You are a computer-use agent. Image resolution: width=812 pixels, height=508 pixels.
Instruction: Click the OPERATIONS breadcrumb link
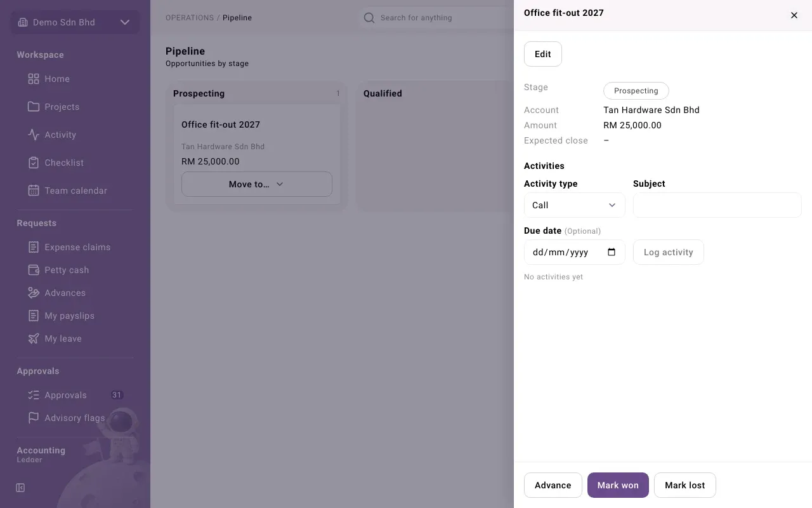tap(190, 18)
